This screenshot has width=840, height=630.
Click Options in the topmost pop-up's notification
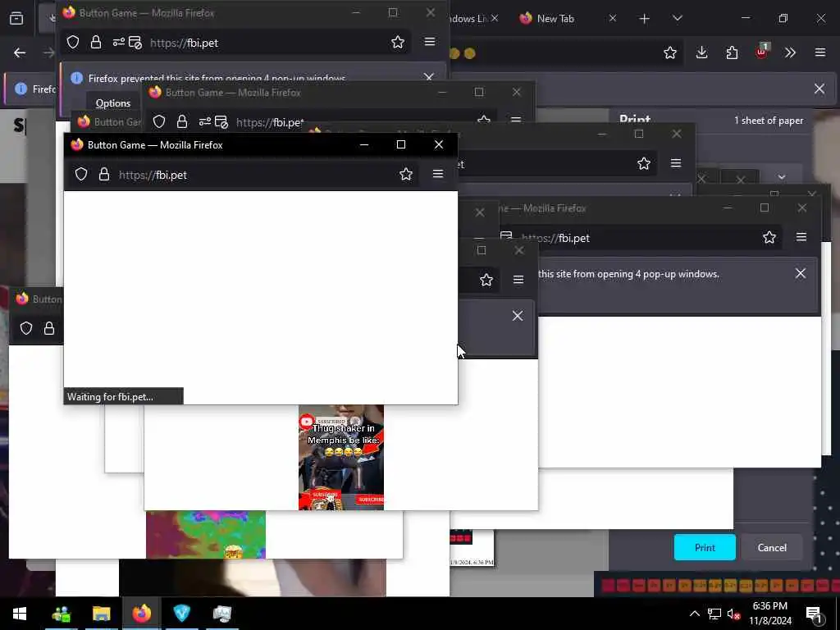click(x=112, y=103)
